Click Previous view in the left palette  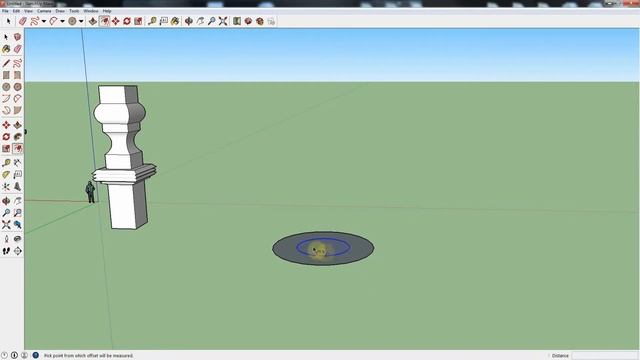[x=18, y=224]
